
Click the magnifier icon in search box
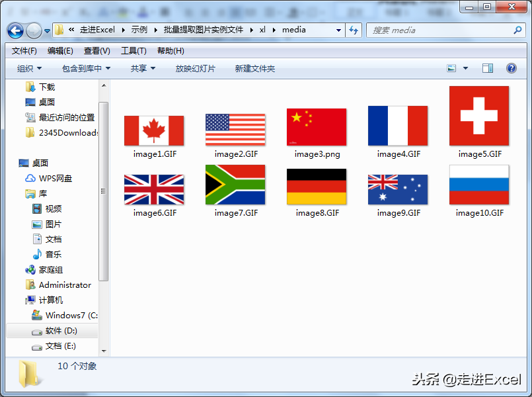tap(517, 30)
